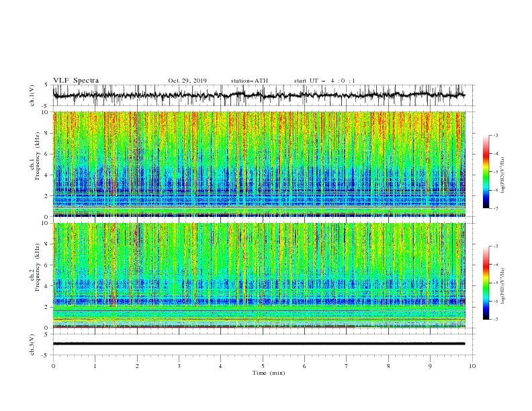Select the "Time (min)" axis title
Image resolution: width=532 pixels, height=411 pixels.
tap(269, 373)
